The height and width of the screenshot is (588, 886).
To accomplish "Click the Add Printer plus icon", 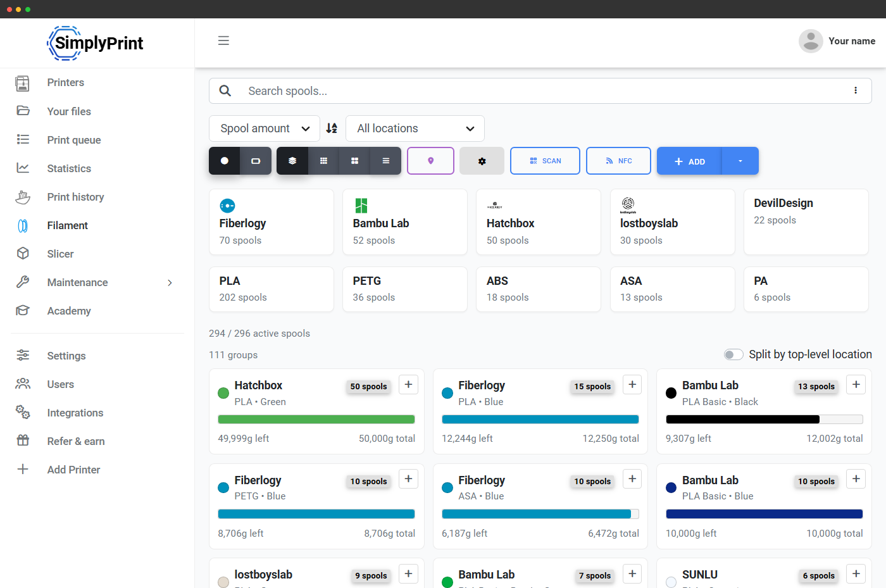I will pos(23,469).
